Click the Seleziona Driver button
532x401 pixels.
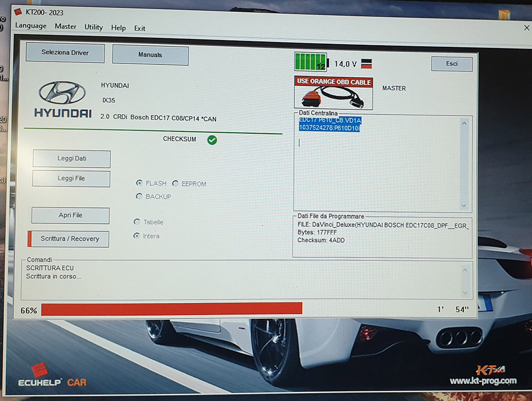tap(65, 53)
